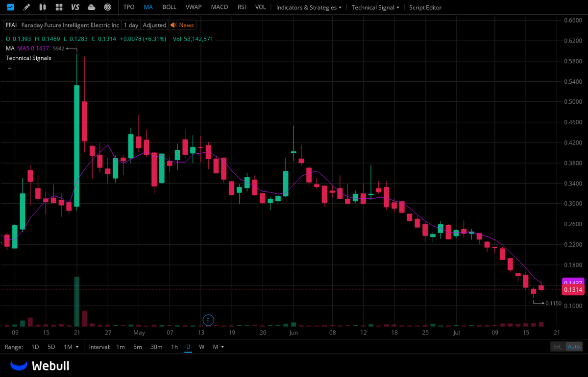The width and height of the screenshot is (588, 377).
Task: Click the FFAI ticker symbol
Action: (11, 25)
